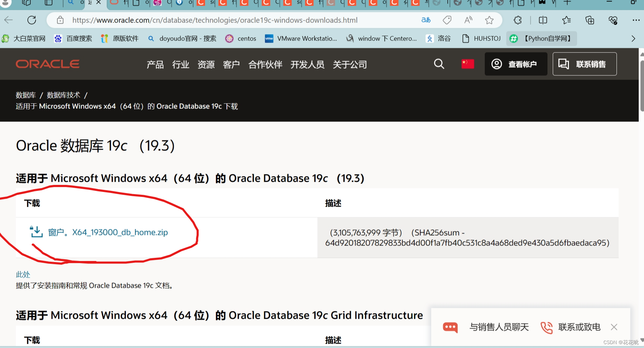Open 【Python自学网】 bookmark
The height and width of the screenshot is (348, 644).
541,38
